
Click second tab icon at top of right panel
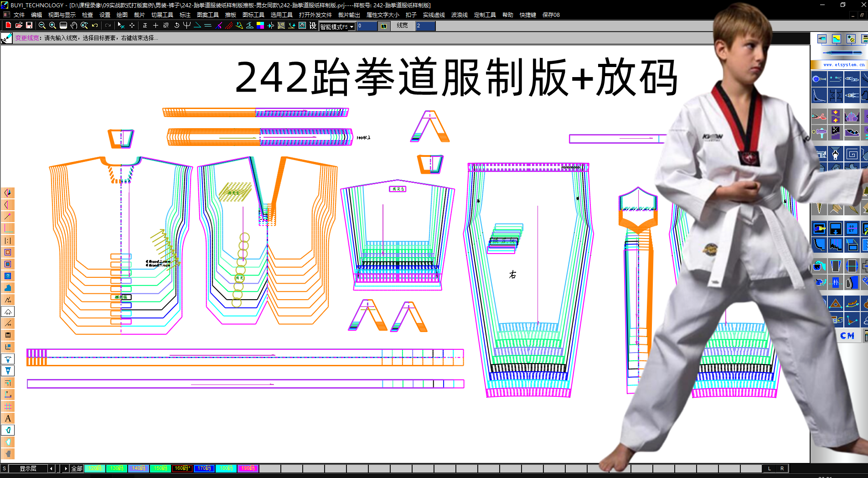click(837, 39)
